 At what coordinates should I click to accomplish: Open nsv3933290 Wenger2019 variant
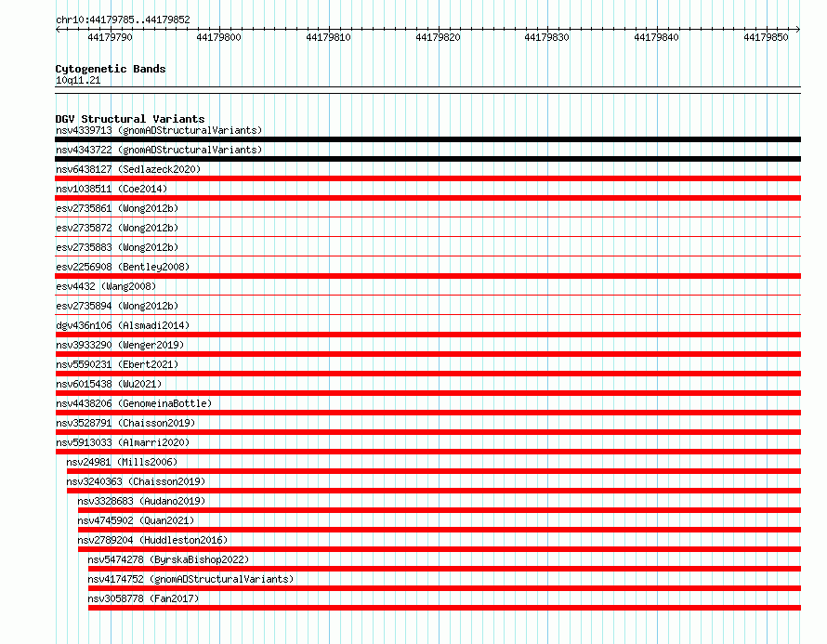(120, 345)
